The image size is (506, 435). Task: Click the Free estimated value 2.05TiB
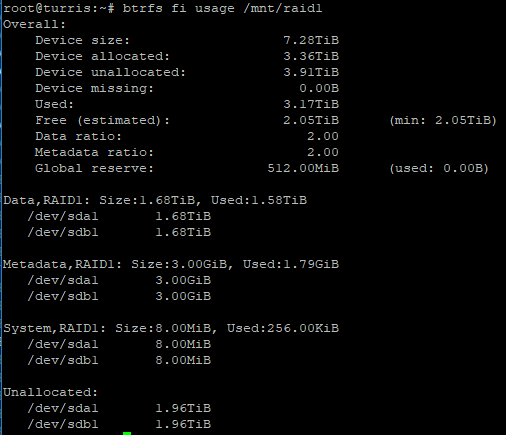click(x=311, y=120)
